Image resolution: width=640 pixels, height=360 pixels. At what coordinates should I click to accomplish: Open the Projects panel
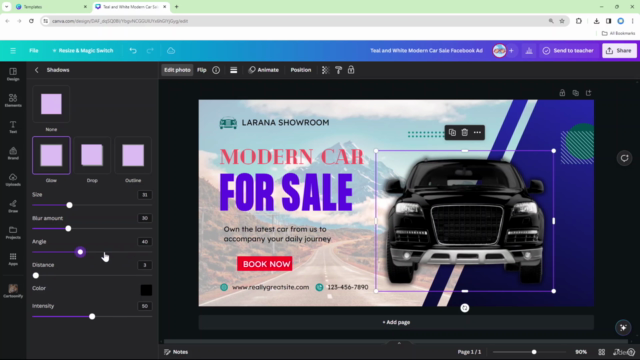pos(13,232)
